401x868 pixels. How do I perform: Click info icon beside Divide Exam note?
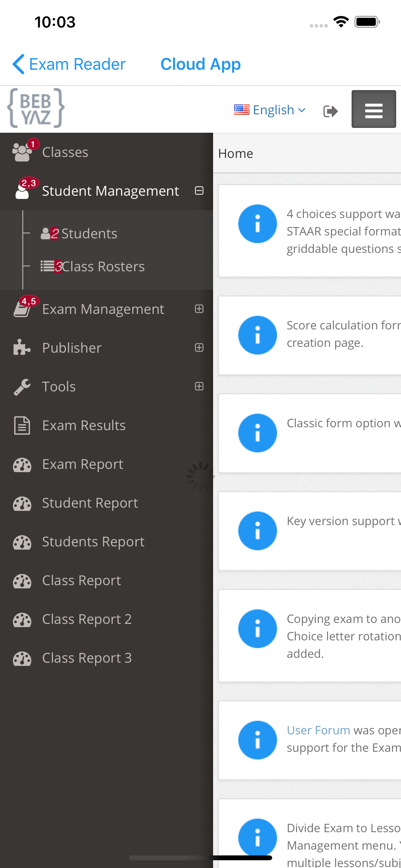click(x=257, y=838)
